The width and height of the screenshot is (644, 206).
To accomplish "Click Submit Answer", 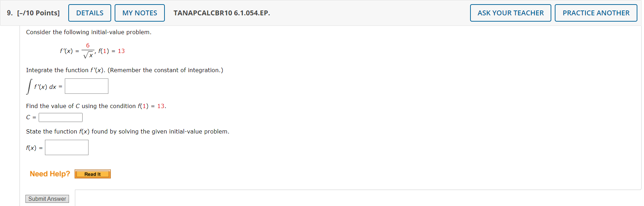I will coord(47,199).
